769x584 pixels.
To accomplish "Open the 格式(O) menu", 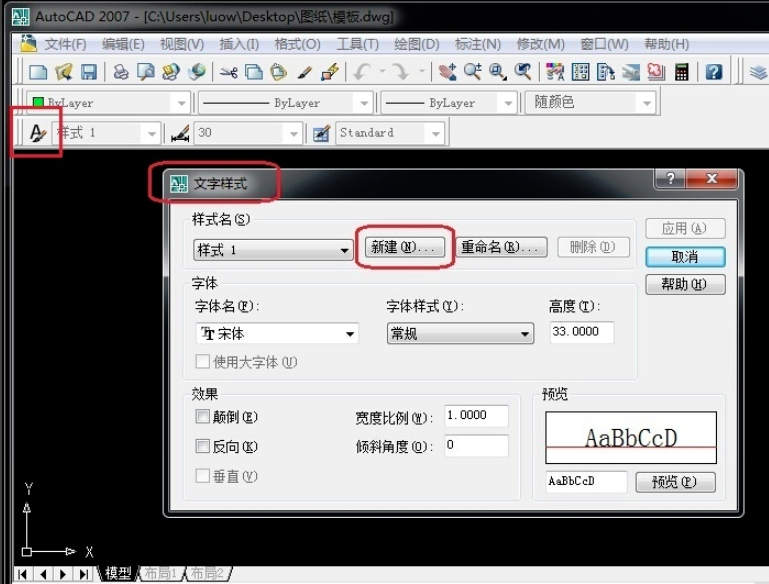I will pyautogui.click(x=297, y=45).
